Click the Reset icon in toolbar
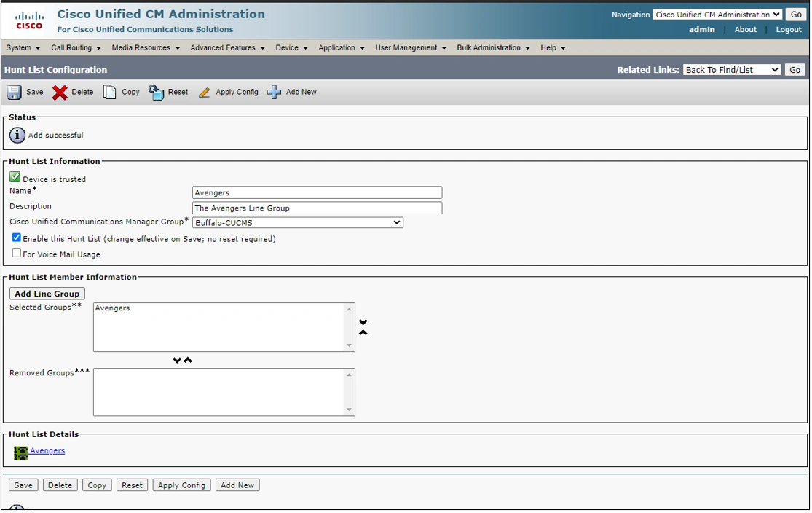Image resolution: width=812 pixels, height=513 pixels. tap(156, 93)
